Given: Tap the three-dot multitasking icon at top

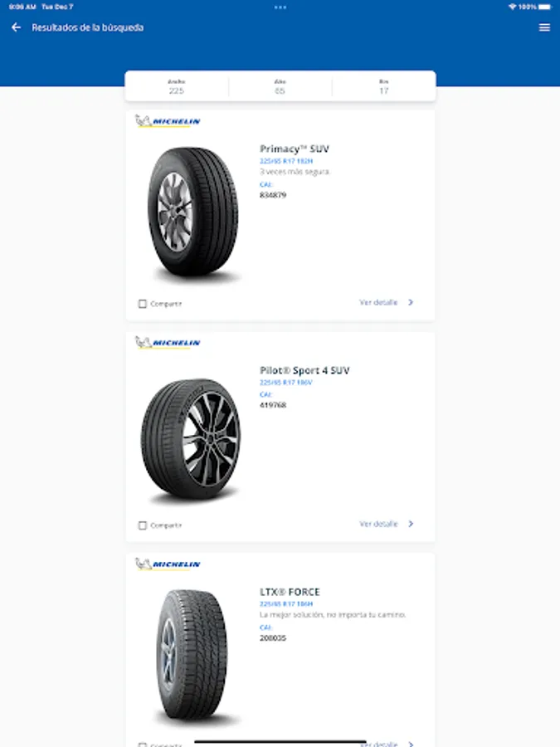Looking at the screenshot, I should [x=280, y=7].
